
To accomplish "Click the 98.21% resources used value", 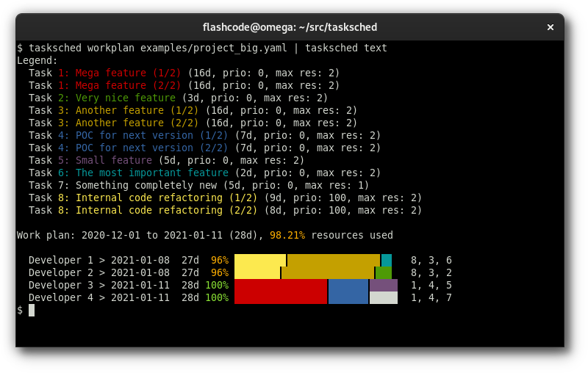I will (287, 235).
